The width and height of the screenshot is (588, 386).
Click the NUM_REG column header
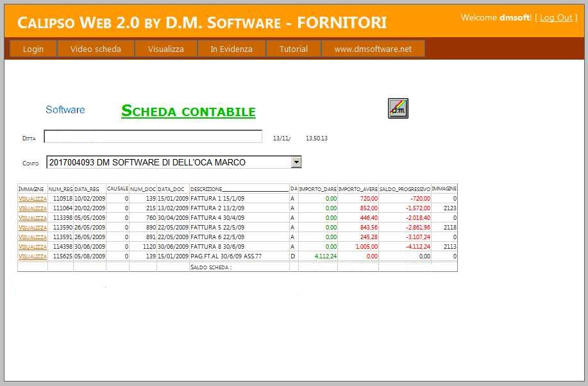(x=60, y=189)
